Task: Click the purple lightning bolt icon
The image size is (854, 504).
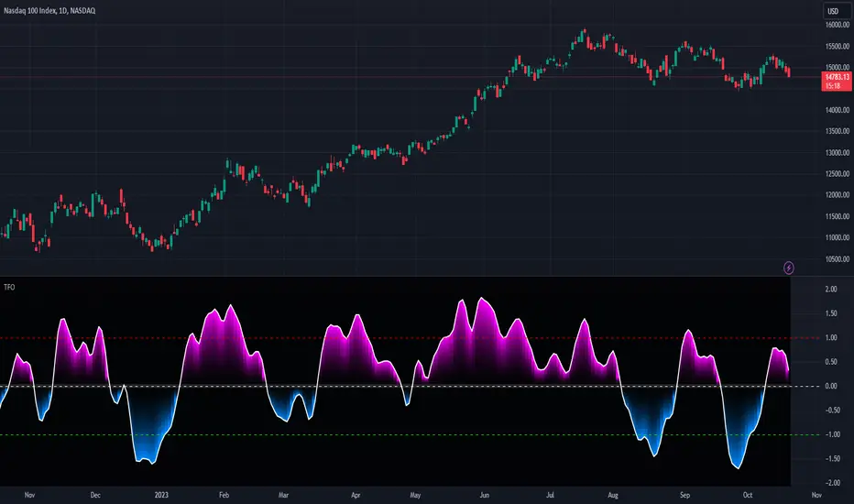Action: click(789, 268)
